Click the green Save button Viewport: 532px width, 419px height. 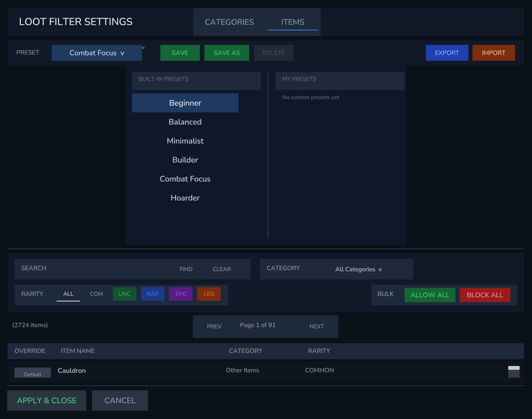(x=180, y=53)
